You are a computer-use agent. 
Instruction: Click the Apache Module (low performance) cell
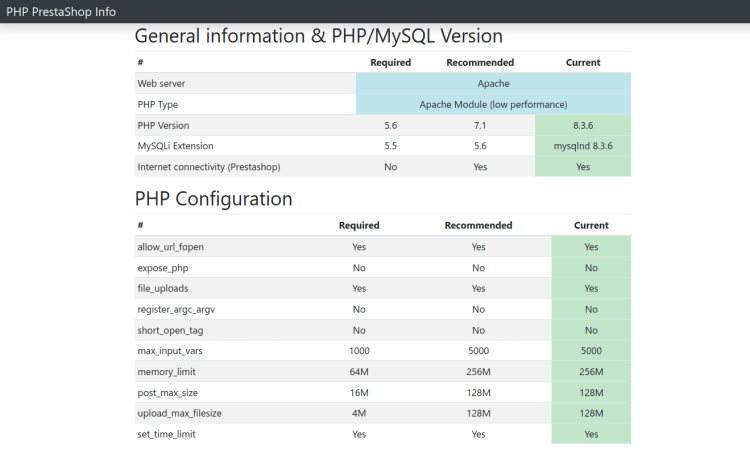click(x=493, y=104)
